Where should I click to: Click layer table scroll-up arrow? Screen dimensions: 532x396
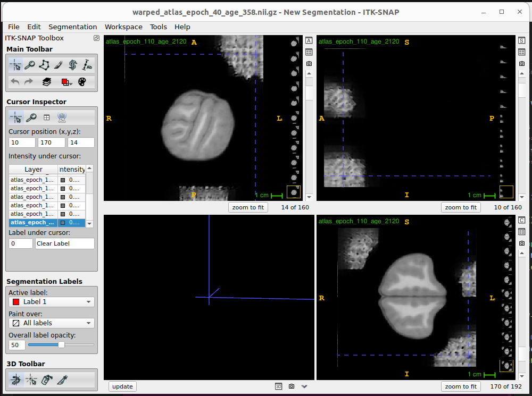[x=89, y=168]
